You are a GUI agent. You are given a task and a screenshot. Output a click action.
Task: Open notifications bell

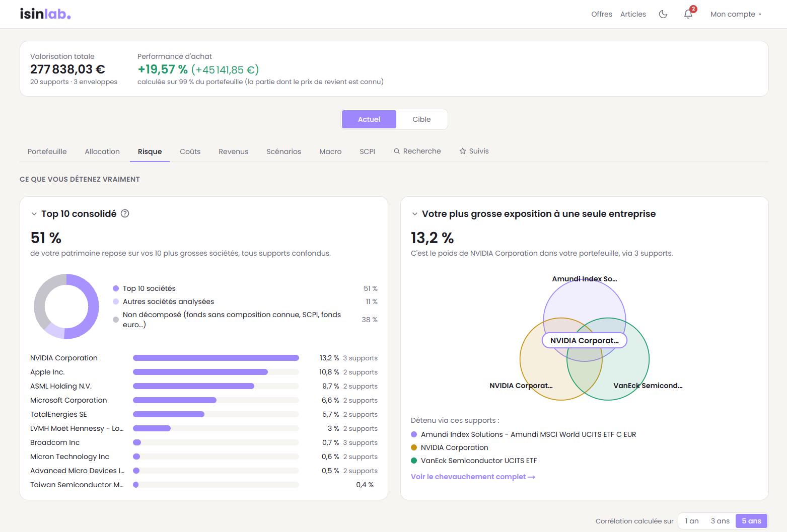[x=688, y=14]
